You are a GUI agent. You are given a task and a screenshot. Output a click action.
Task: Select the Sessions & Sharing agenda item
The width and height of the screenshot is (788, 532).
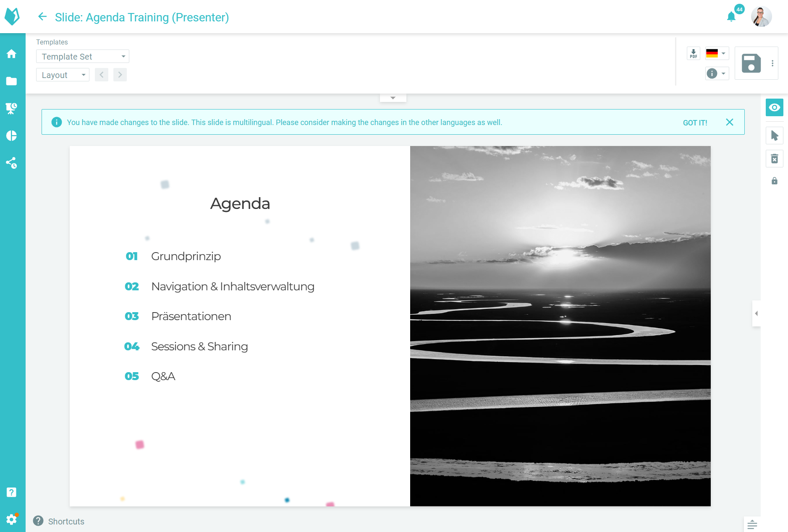199,347
